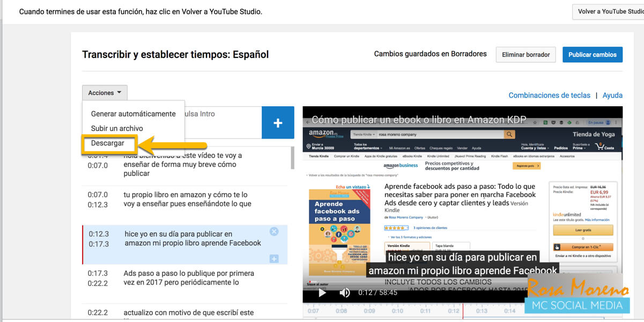
Task: Click the Eliminar borrador button
Action: (x=525, y=54)
